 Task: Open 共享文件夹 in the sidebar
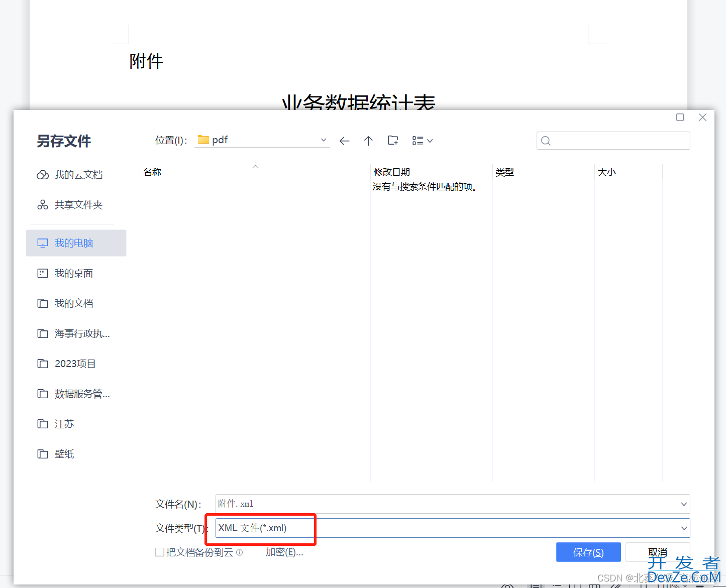pyautogui.click(x=76, y=205)
